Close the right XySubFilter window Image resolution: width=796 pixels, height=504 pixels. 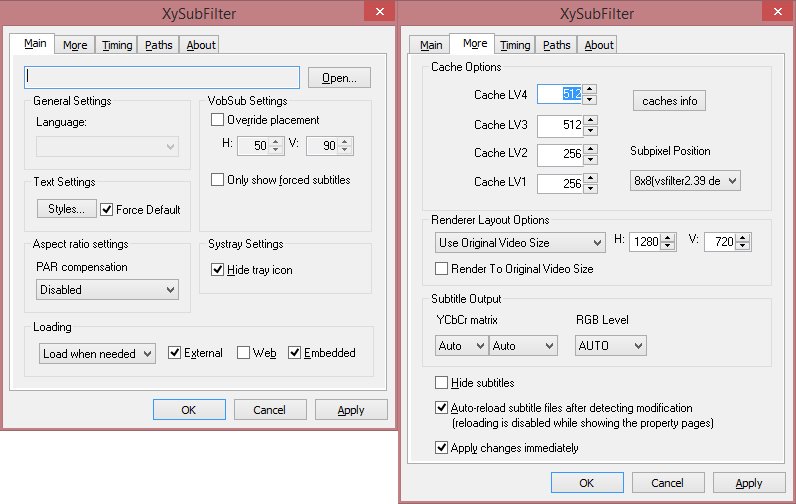[777, 11]
